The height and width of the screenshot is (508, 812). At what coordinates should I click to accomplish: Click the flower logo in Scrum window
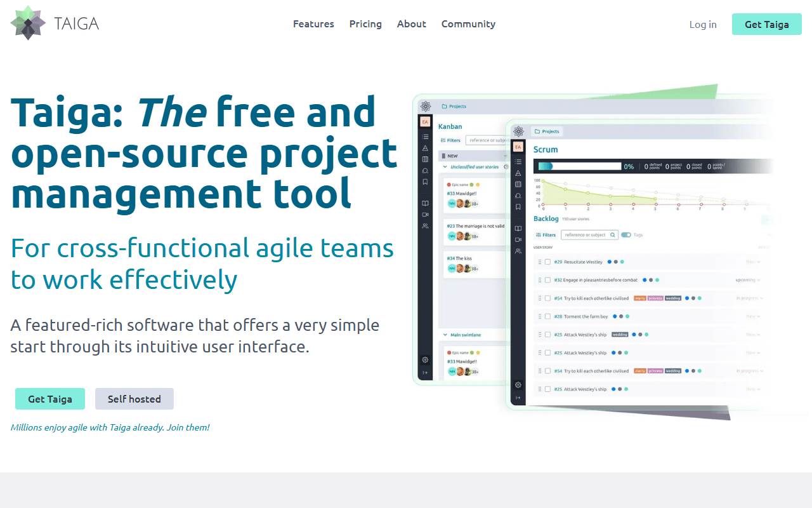pos(518,131)
